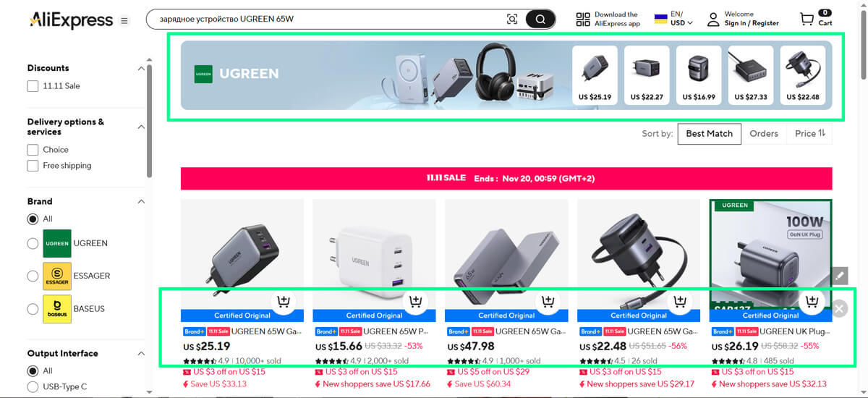Viewport: 868px width, 398px height.
Task: Click the Sign in / Register account icon
Action: pos(713,20)
